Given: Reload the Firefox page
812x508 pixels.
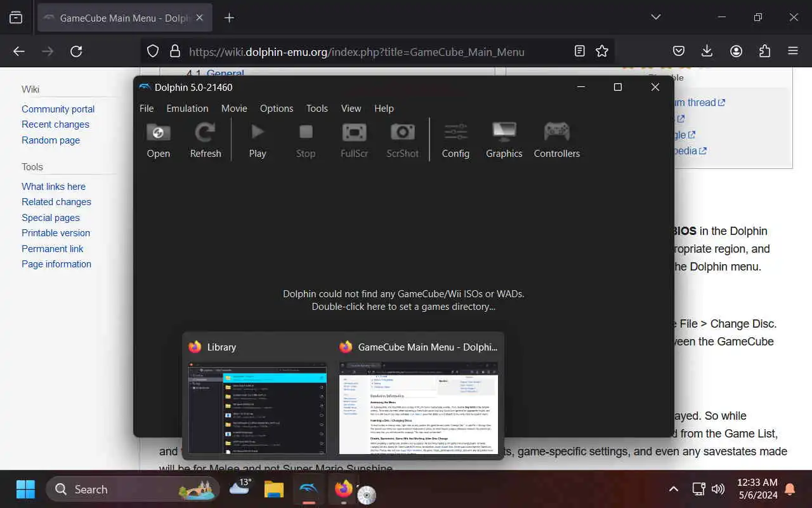Looking at the screenshot, I should (x=76, y=51).
